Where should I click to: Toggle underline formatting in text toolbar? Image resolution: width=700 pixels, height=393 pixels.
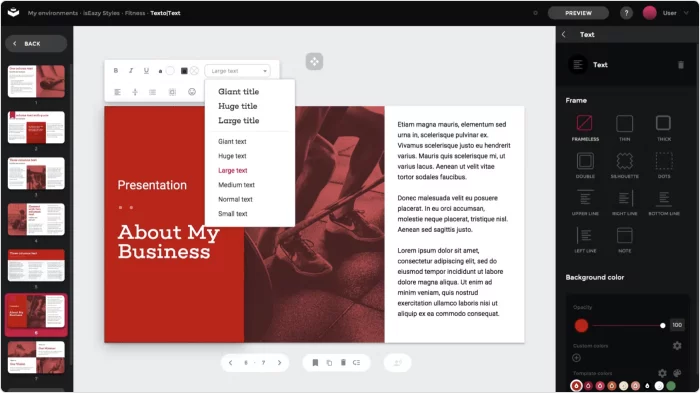pos(146,71)
